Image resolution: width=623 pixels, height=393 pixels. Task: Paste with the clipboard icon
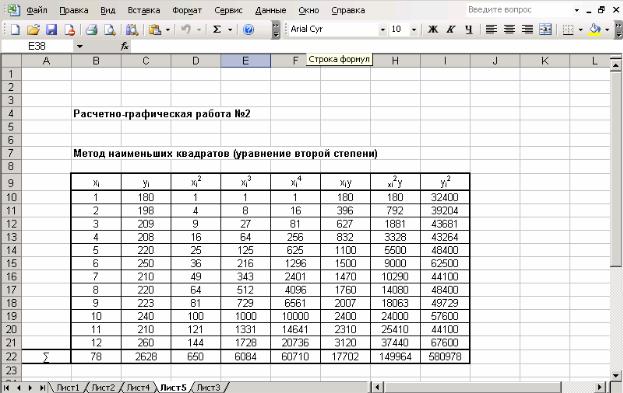tap(155, 29)
